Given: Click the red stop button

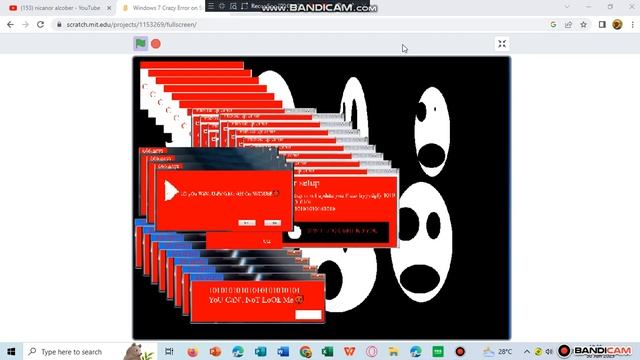Looking at the screenshot, I should [156, 44].
